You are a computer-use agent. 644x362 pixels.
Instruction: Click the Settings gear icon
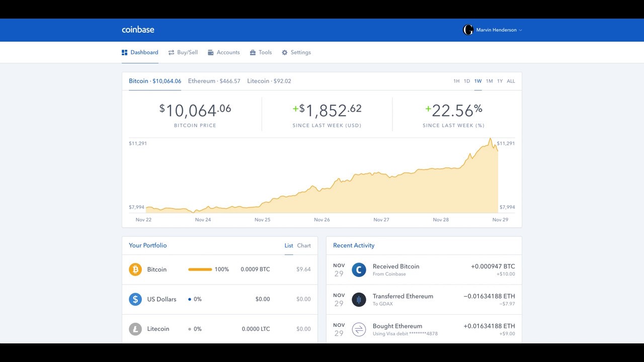[x=285, y=52]
